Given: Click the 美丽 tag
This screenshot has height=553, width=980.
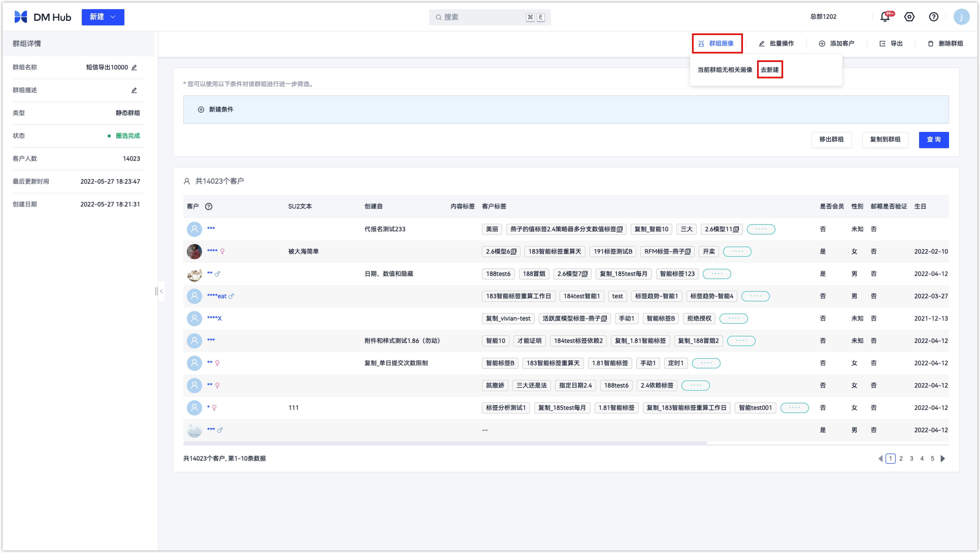Looking at the screenshot, I should point(492,229).
